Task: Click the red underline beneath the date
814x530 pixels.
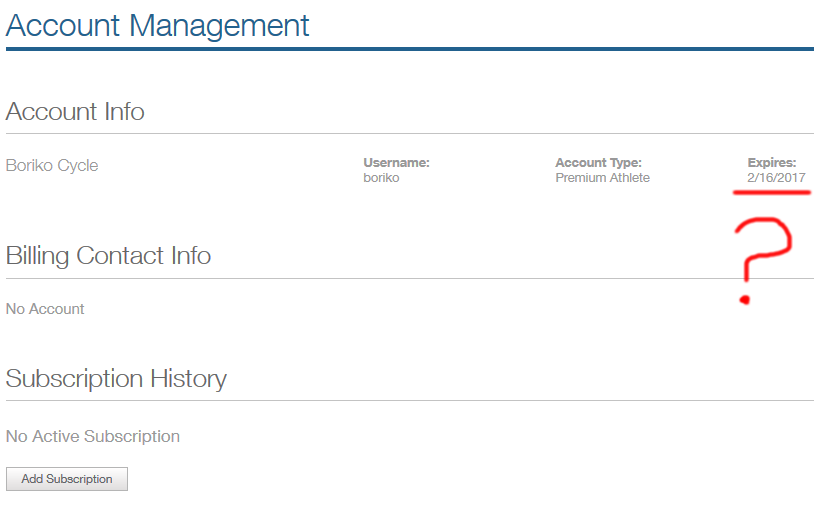Action: point(772,193)
